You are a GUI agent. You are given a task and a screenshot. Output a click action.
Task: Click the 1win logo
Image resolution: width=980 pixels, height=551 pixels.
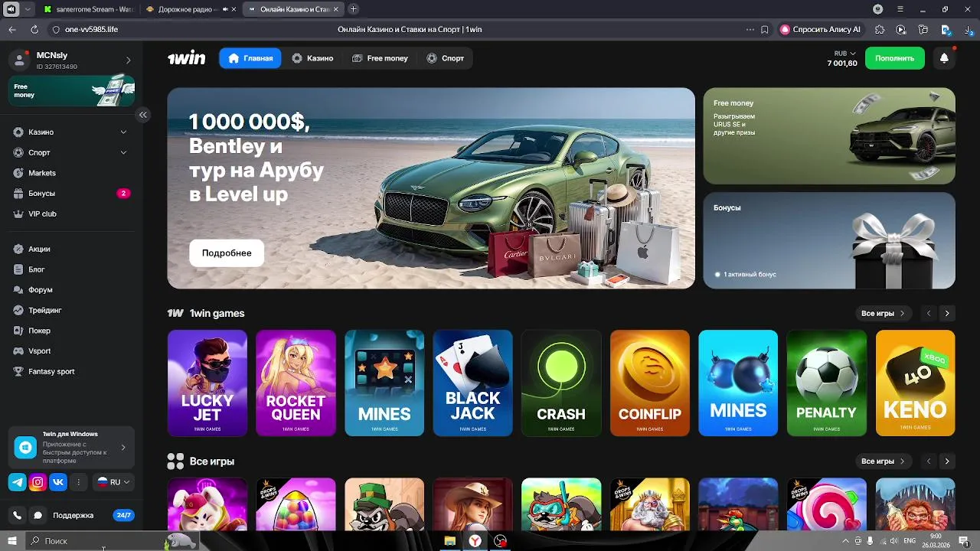187,58
